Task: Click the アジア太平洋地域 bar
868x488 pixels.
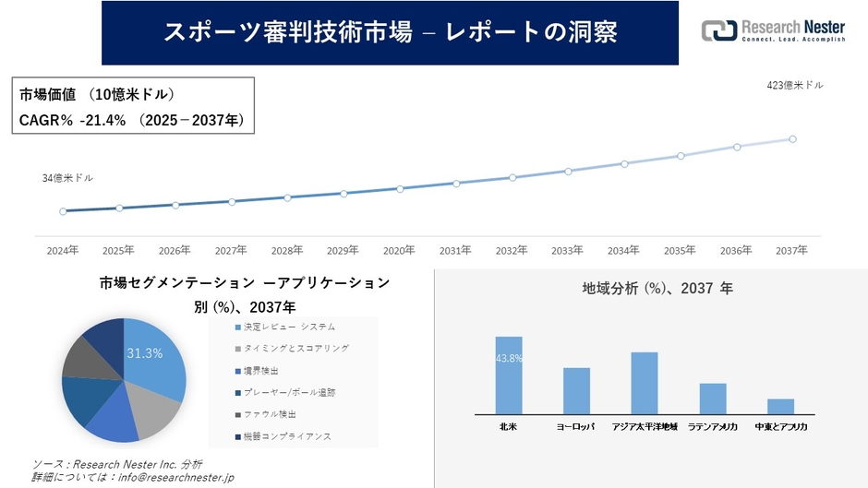Action: coord(645,383)
